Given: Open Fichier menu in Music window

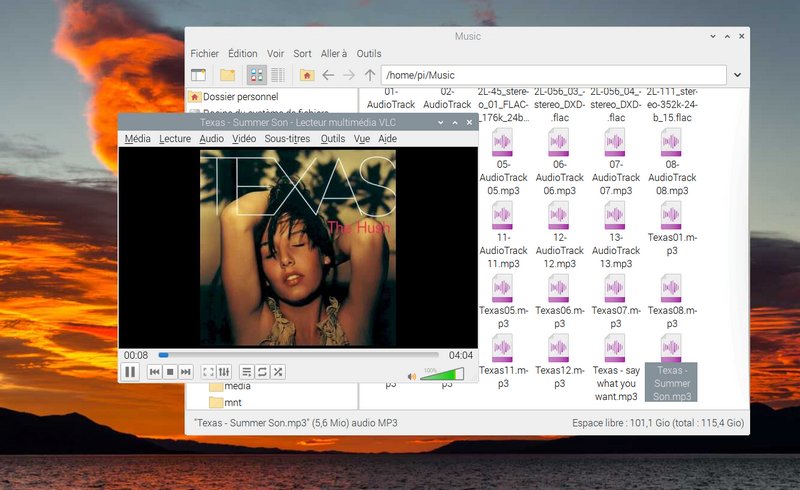Looking at the screenshot, I should 205,54.
